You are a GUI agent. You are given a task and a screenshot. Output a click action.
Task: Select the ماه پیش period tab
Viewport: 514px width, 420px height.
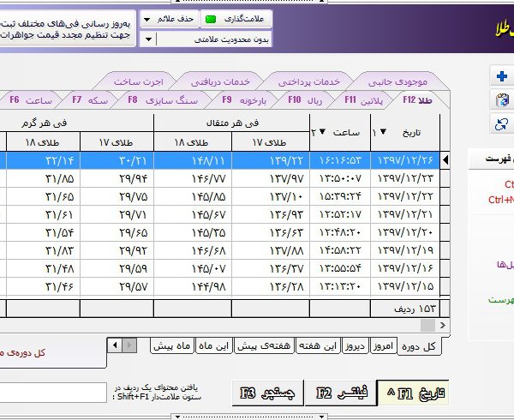pos(172,346)
